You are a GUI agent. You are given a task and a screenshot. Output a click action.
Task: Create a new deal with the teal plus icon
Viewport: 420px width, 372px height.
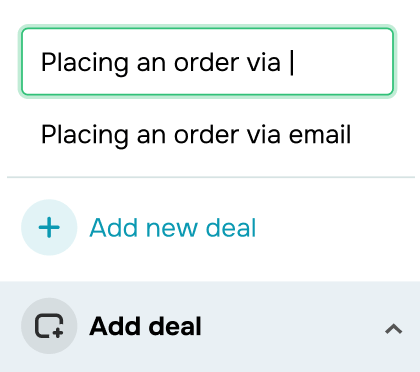click(49, 227)
